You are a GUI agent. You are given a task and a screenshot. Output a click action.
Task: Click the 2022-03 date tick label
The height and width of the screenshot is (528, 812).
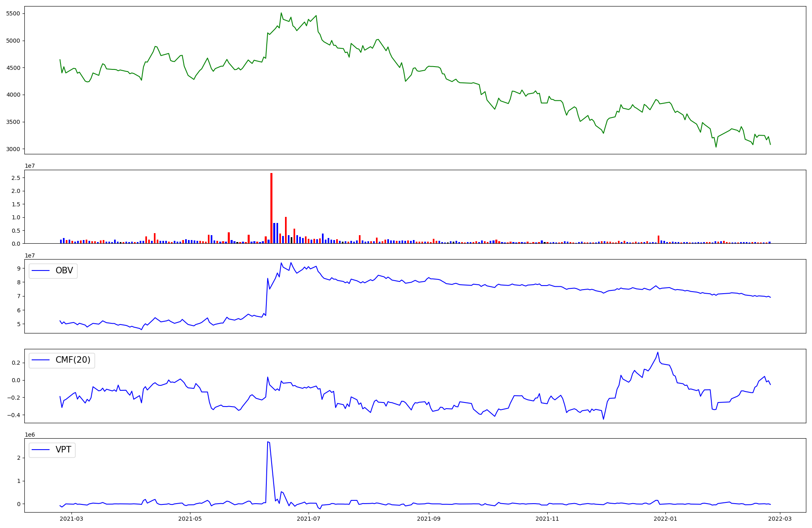pos(780,519)
